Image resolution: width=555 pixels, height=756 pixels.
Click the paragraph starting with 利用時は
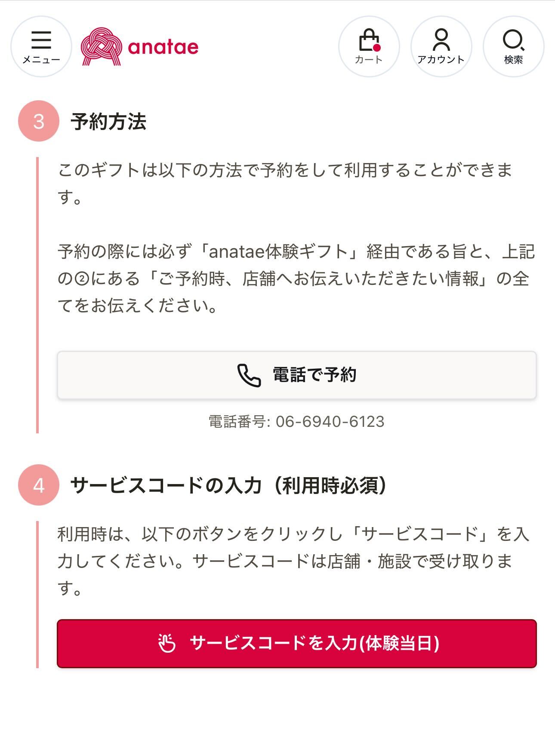point(293,561)
